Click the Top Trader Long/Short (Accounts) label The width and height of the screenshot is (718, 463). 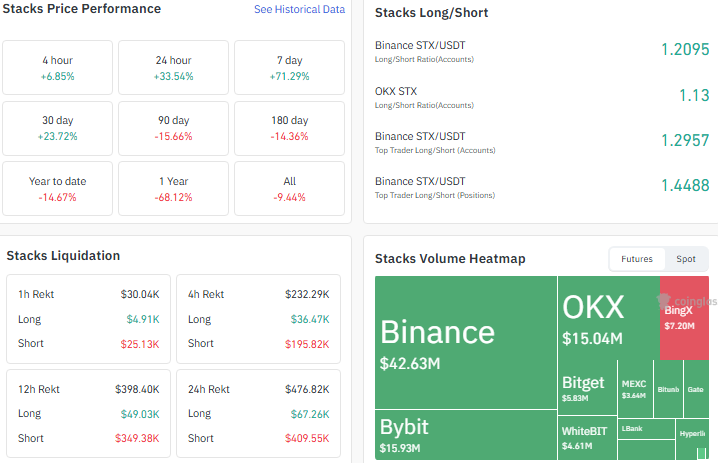click(x=435, y=150)
